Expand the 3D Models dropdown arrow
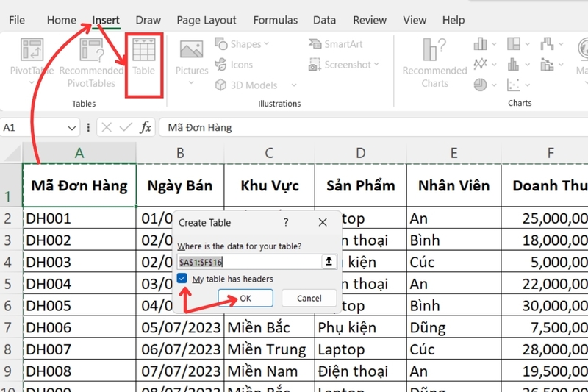 coord(294,85)
